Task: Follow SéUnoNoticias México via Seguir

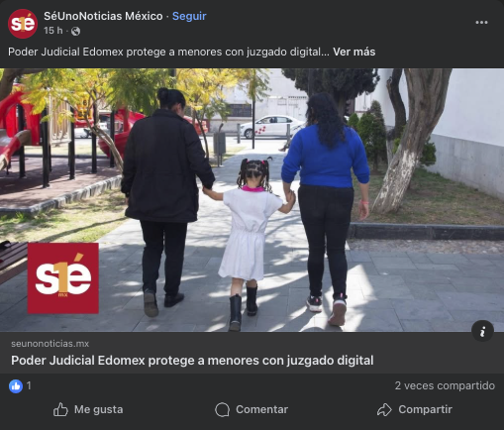Action: pos(189,16)
